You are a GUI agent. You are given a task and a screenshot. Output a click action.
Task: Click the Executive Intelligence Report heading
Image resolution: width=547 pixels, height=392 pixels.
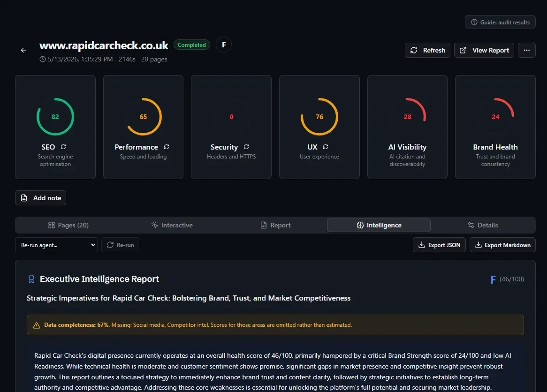99,279
